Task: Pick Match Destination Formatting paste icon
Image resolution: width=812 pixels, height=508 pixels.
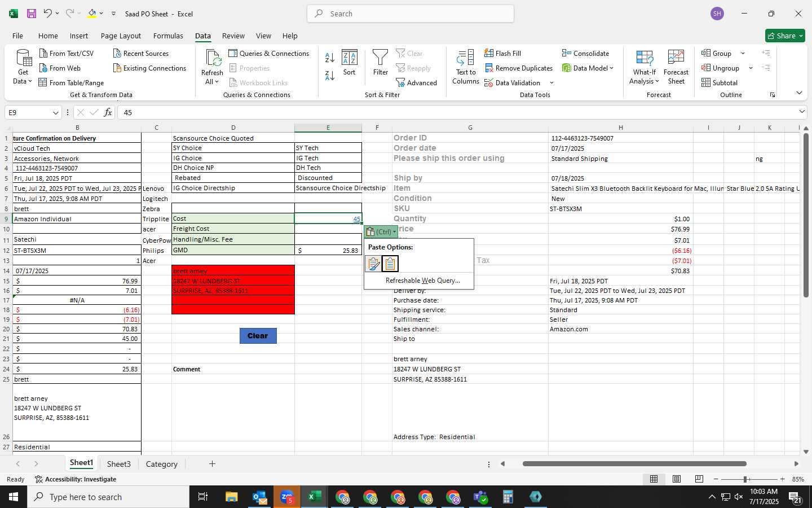Action: [390, 264]
